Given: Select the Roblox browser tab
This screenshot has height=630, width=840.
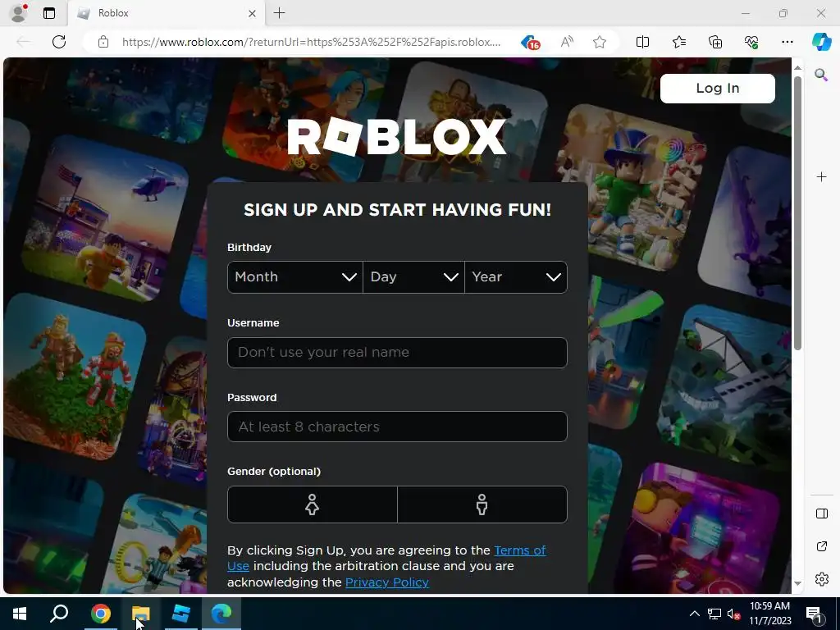Looking at the screenshot, I should coord(166,13).
